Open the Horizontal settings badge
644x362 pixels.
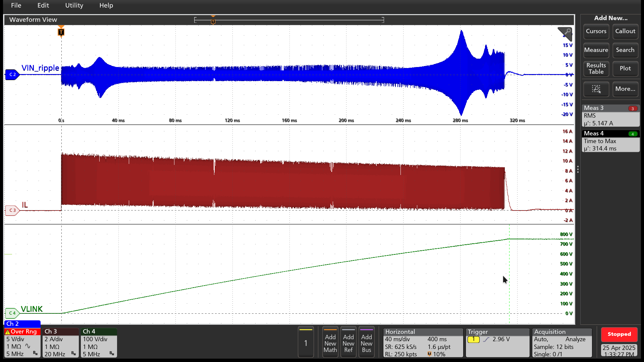click(x=423, y=343)
